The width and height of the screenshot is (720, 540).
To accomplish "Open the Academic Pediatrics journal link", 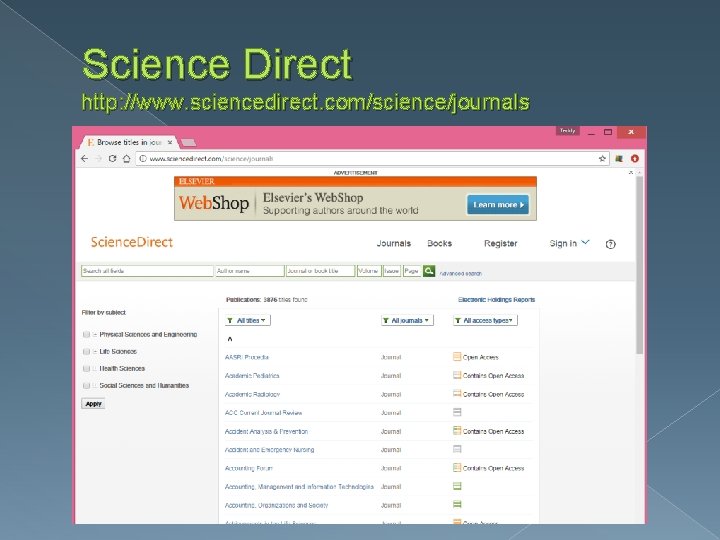I will [x=252, y=376].
